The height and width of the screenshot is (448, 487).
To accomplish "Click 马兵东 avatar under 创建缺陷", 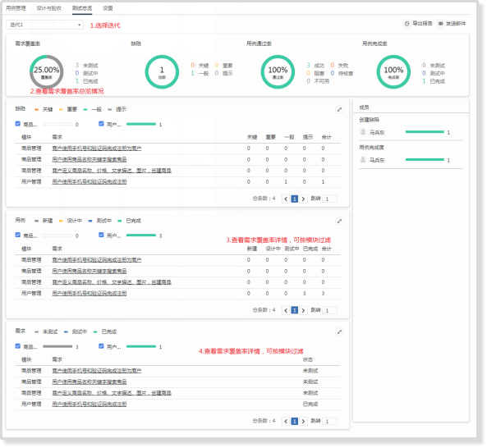I will 363,132.
